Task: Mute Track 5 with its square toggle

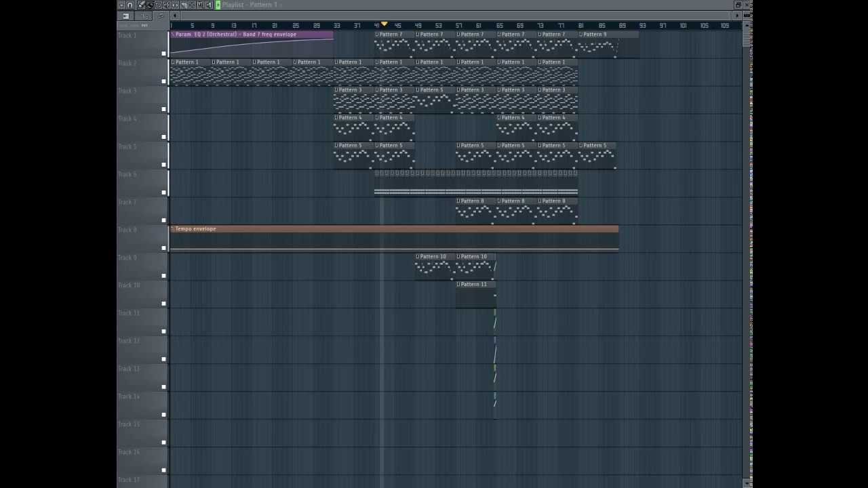Action: click(163, 165)
